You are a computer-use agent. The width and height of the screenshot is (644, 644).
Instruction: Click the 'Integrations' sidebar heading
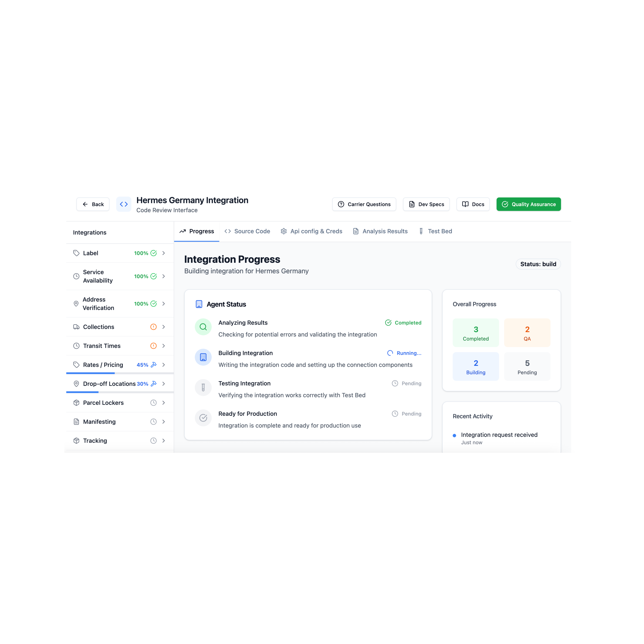coord(90,233)
